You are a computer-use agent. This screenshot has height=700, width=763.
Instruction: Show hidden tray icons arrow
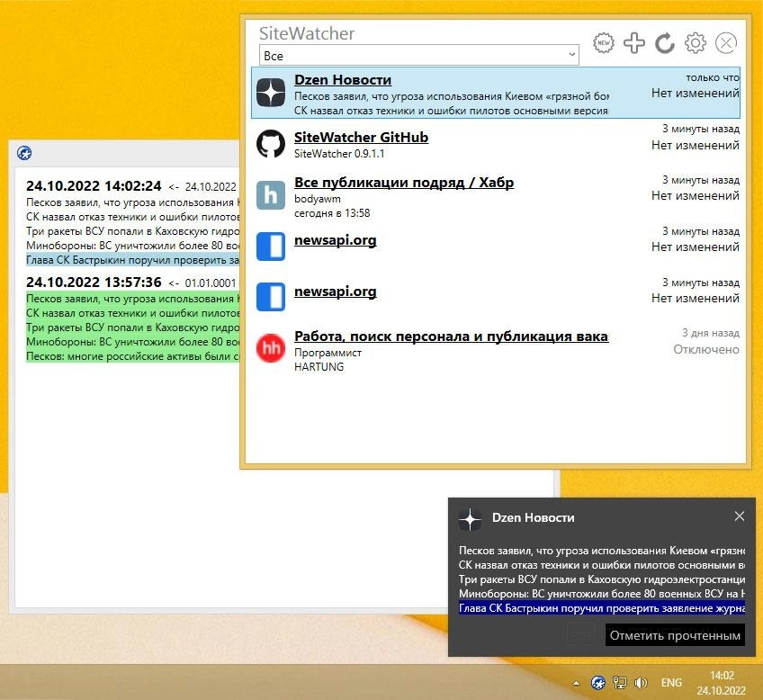(x=576, y=682)
